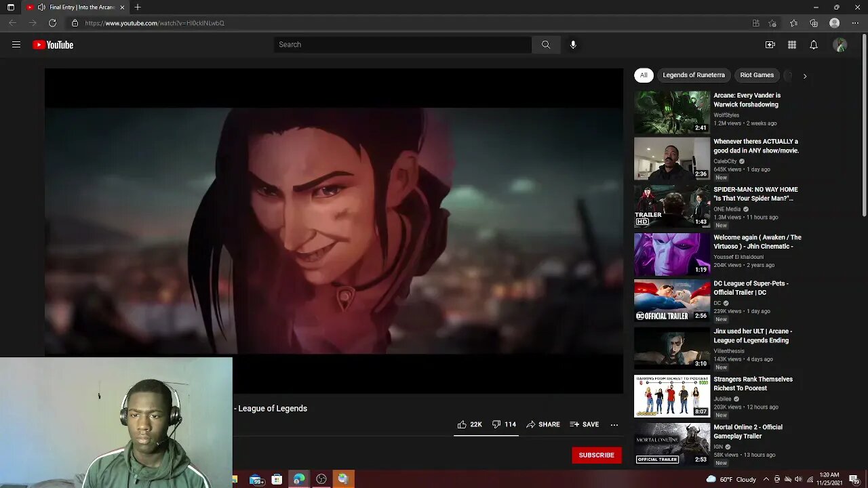The width and height of the screenshot is (868, 488).
Task: Open a new browser tab
Action: click(138, 7)
